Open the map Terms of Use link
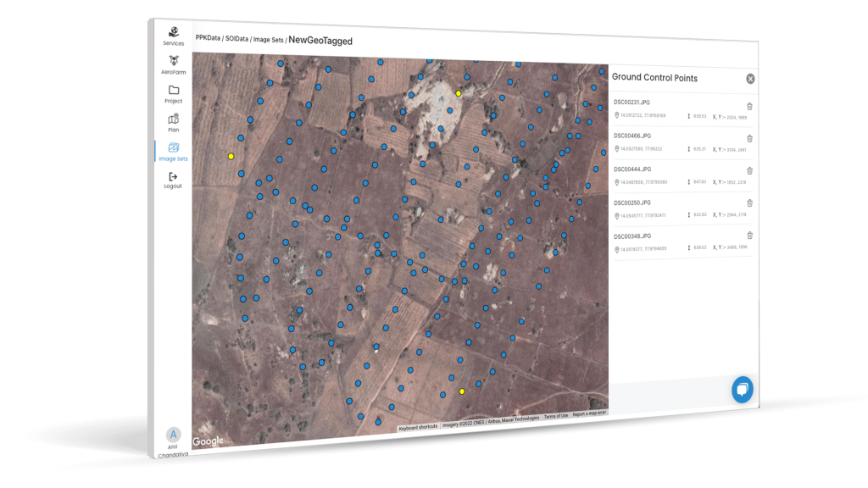868x488 pixels. (x=556, y=415)
